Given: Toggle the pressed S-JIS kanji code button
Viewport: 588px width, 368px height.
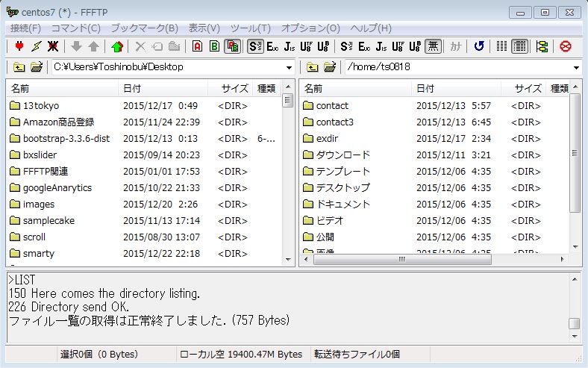Looking at the screenshot, I should click(x=255, y=46).
